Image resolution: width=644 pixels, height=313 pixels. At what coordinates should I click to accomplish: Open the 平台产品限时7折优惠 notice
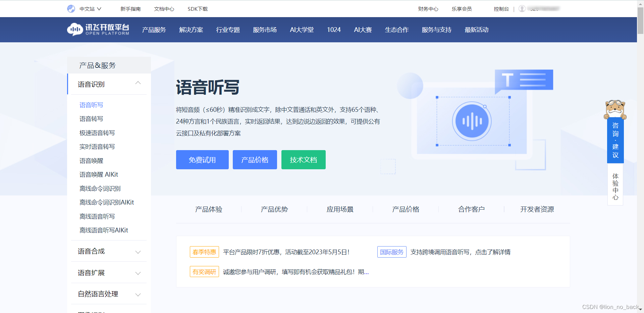(286, 252)
